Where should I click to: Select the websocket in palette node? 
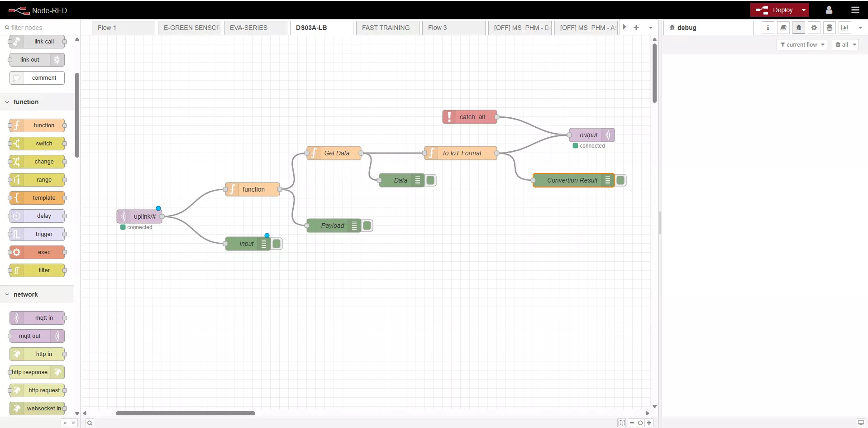(x=37, y=409)
